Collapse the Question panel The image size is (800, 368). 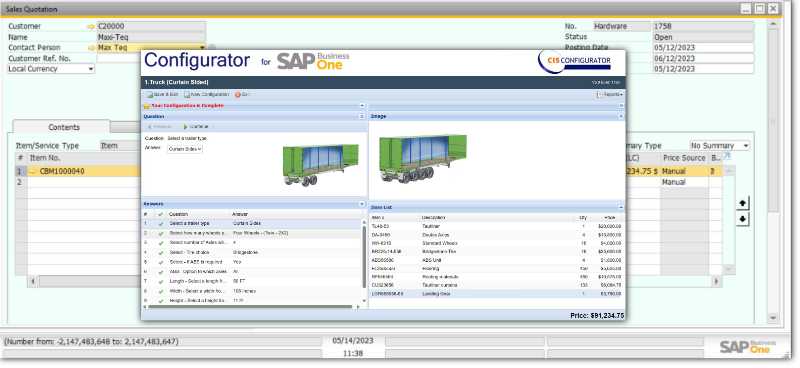(362, 116)
